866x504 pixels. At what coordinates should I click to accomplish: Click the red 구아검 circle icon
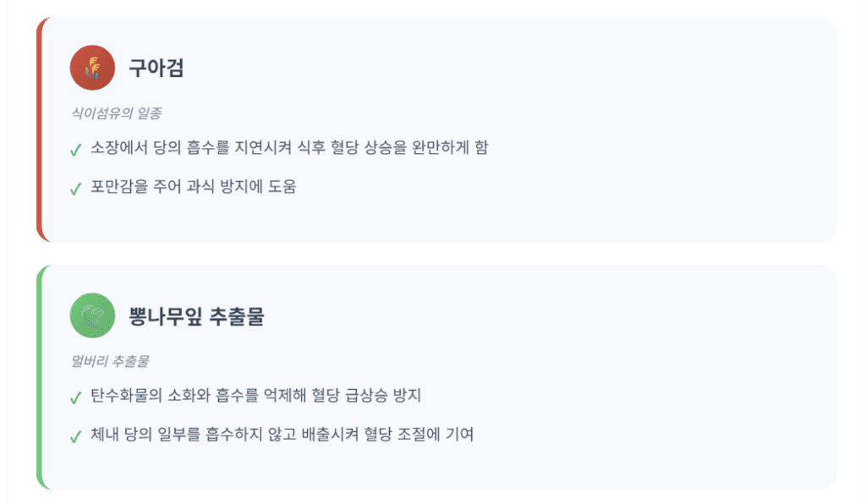(x=92, y=67)
